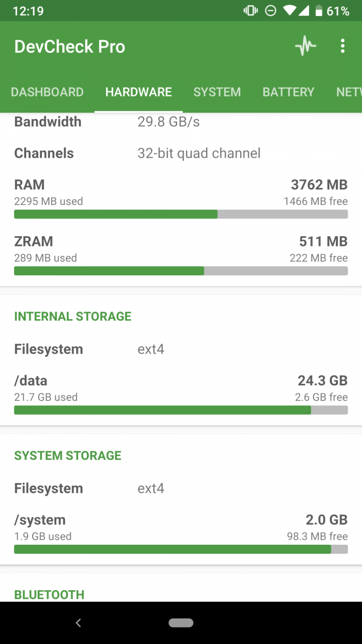Viewport: 362px width, 644px height.
Task: Open the NETWORK tab
Action: point(348,92)
